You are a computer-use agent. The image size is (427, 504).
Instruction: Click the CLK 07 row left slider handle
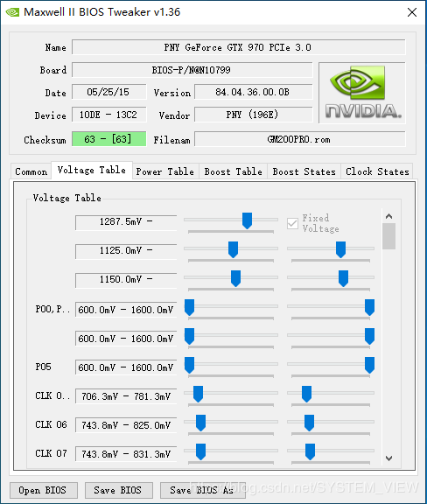point(201,451)
